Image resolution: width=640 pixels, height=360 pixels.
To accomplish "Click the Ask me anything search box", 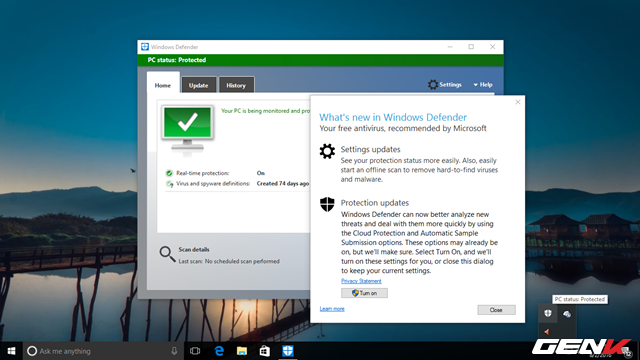I will (102, 351).
